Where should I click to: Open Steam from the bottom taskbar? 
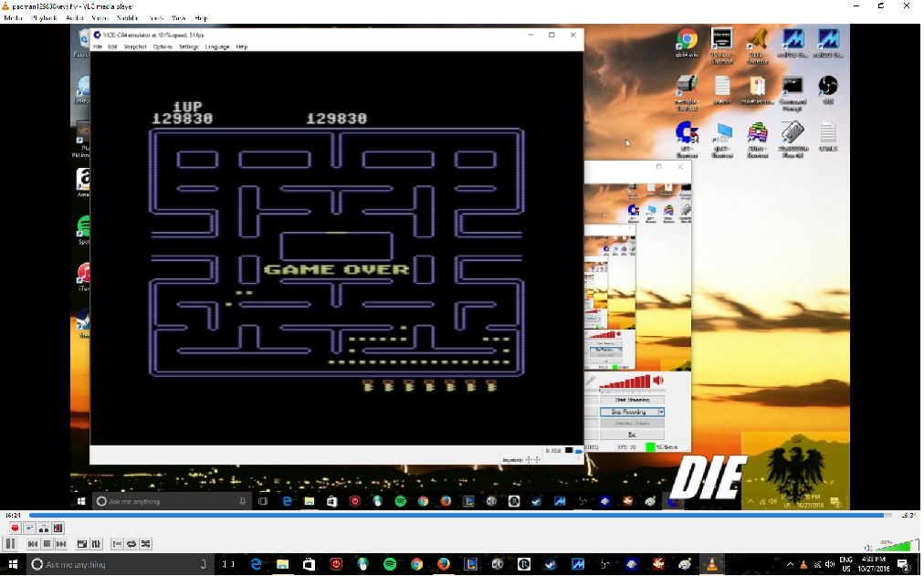[551, 564]
